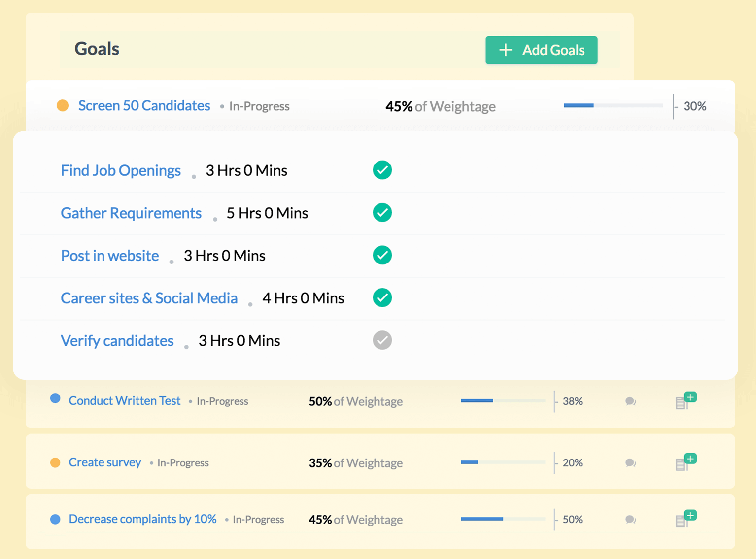
Task: Toggle completion check for Find Job Openings
Action: 382,170
